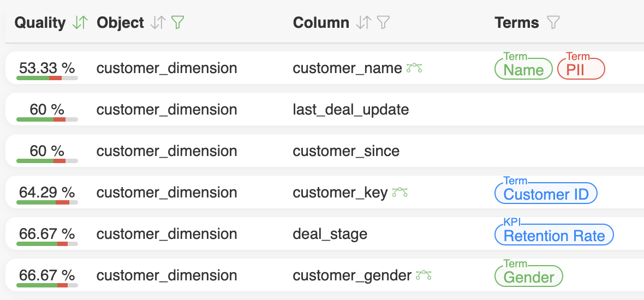The width and height of the screenshot is (644, 300).
Task: Select the red PII term tag
Action: (581, 70)
